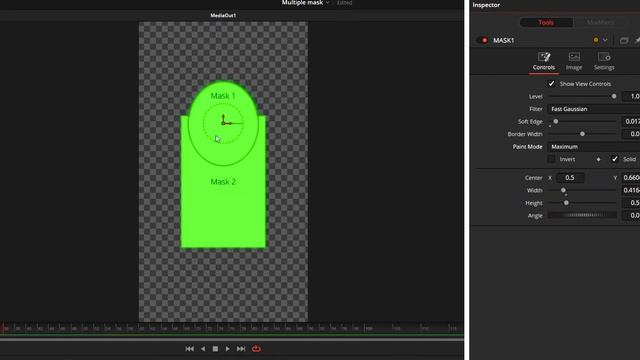Click the ellipse center crosshair handle
Viewport: 640px width, 360px height.
(223, 123)
